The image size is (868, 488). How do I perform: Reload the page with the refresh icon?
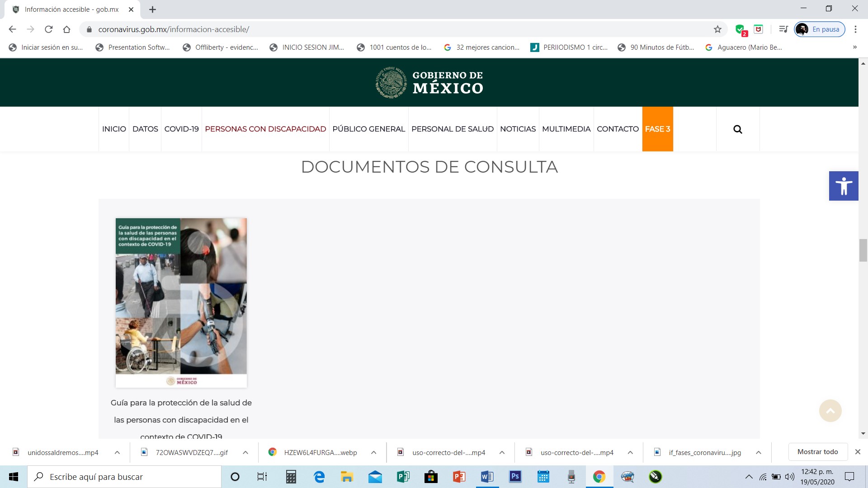tap(48, 29)
